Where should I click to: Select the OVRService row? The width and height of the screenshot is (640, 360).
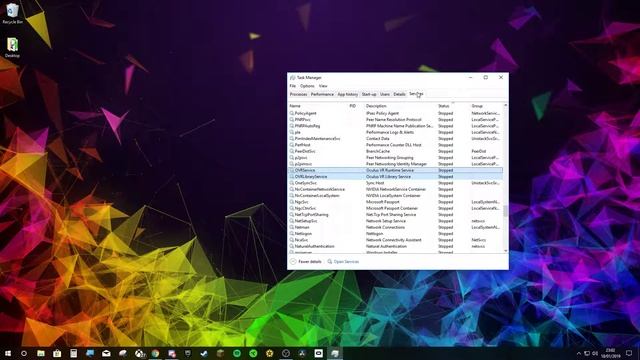click(396, 170)
